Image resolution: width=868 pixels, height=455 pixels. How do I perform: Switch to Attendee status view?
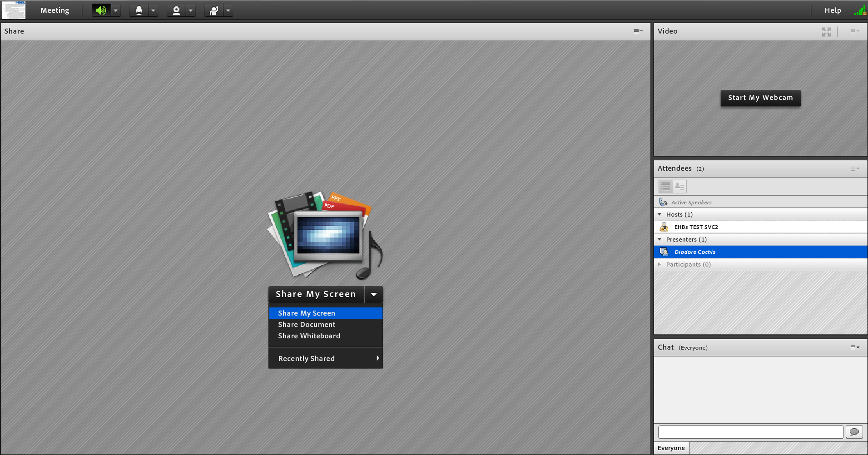coord(680,186)
